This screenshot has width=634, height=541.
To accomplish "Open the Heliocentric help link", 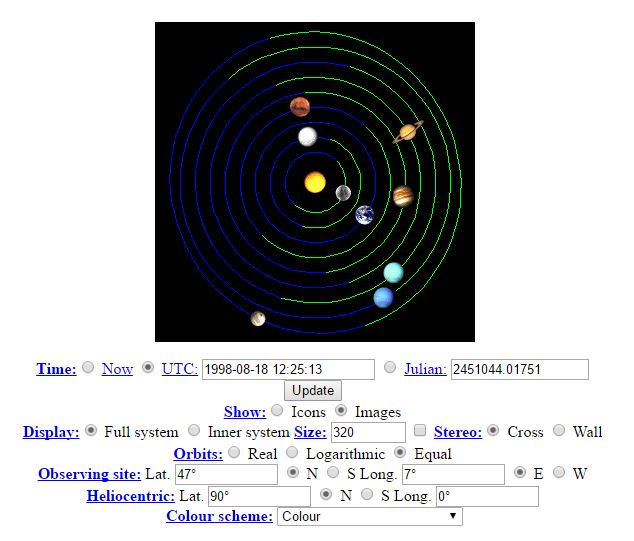I will (131, 496).
